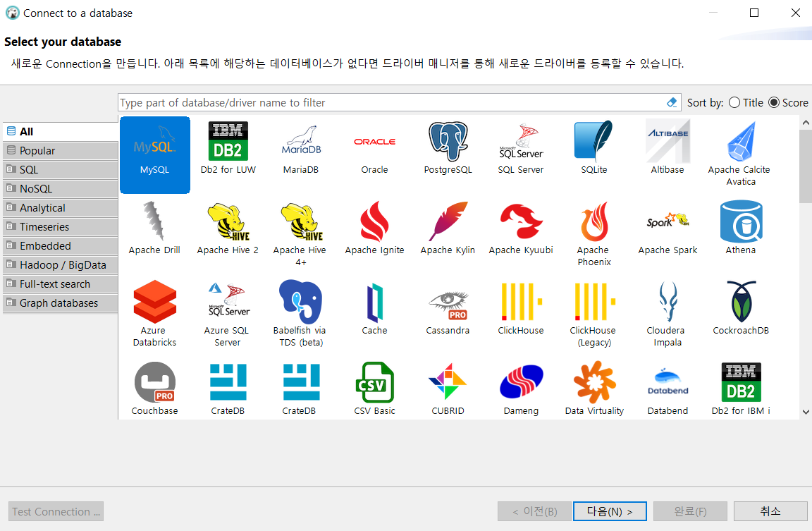Screen dimensions: 812x531
Task: Select the CockroachDB driver
Action: (x=741, y=309)
